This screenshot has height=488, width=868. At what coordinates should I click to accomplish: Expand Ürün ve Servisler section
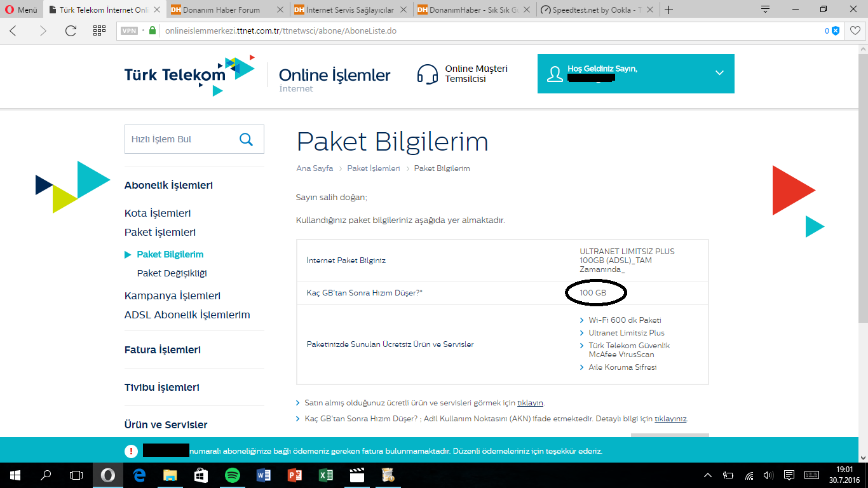[166, 424]
